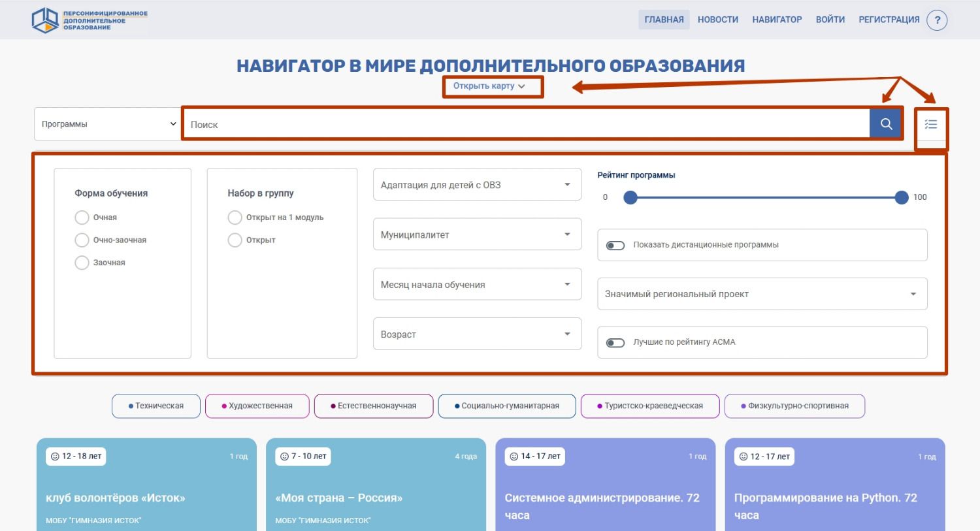Screen dimensions: 980x531
Task: Turn on Лучшие по рейтингу АСМА switch
Action: (615, 343)
